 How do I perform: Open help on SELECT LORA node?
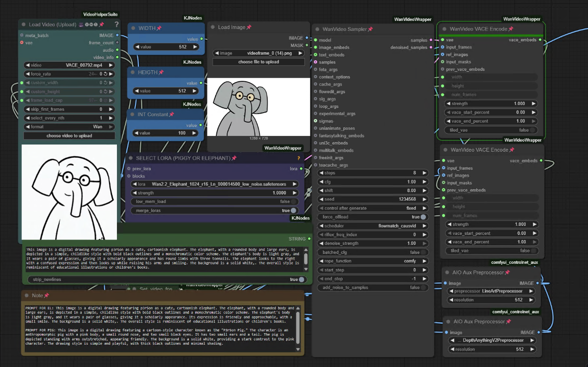299,158
